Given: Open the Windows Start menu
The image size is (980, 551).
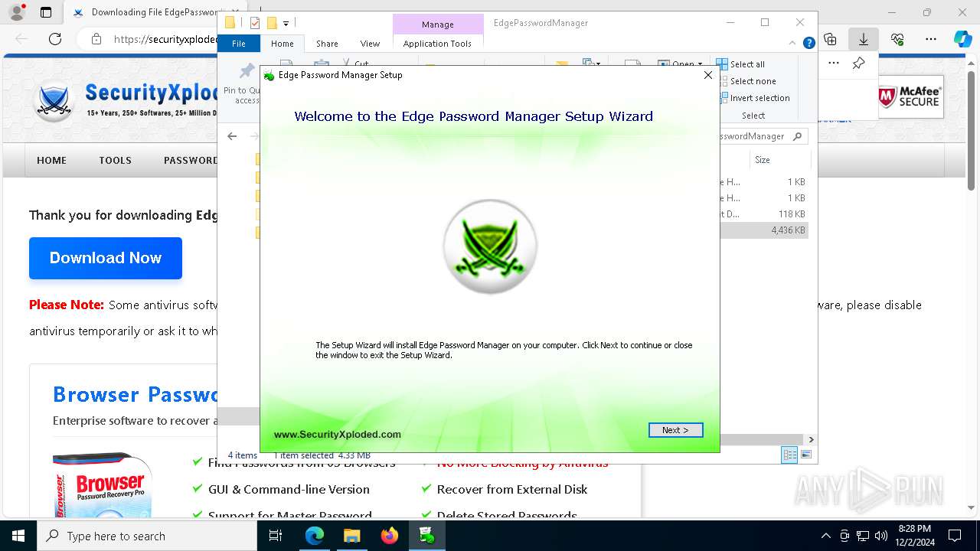Looking at the screenshot, I should coord(18,536).
